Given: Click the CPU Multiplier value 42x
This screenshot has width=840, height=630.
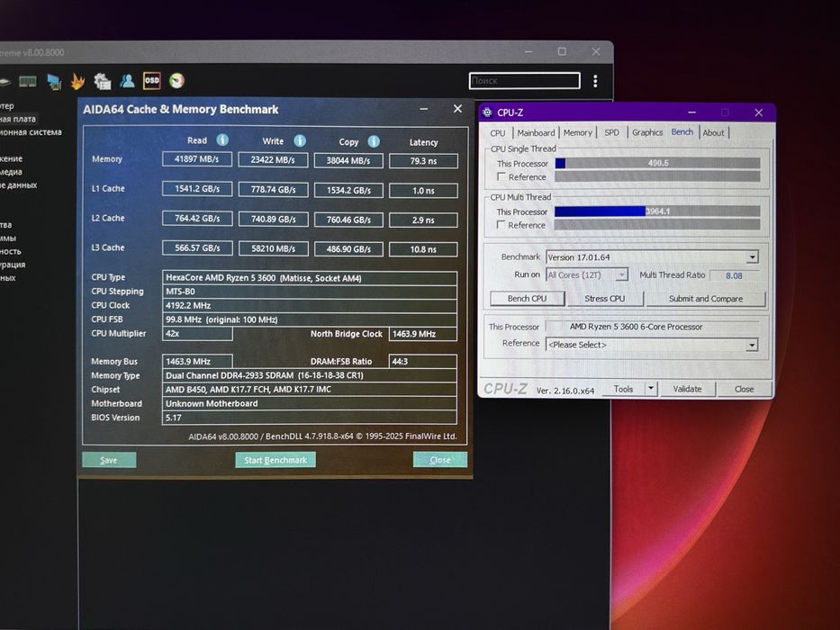Looking at the screenshot, I should pos(197,333).
